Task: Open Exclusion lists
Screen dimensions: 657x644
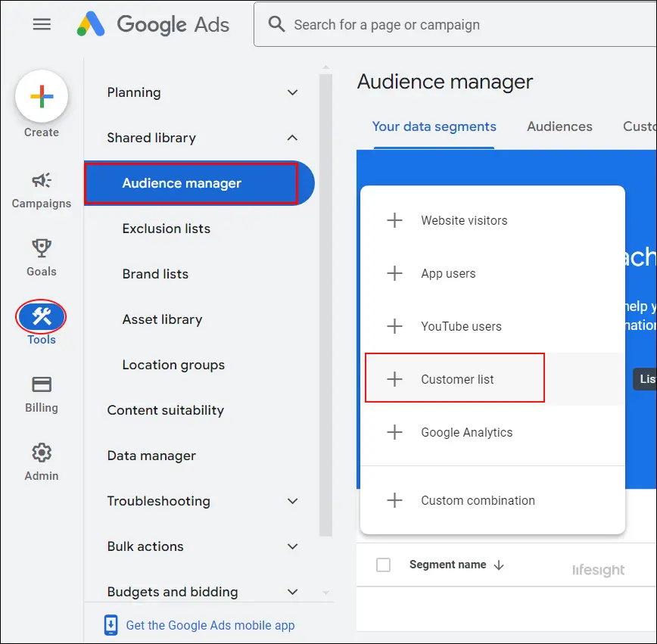Action: (167, 229)
